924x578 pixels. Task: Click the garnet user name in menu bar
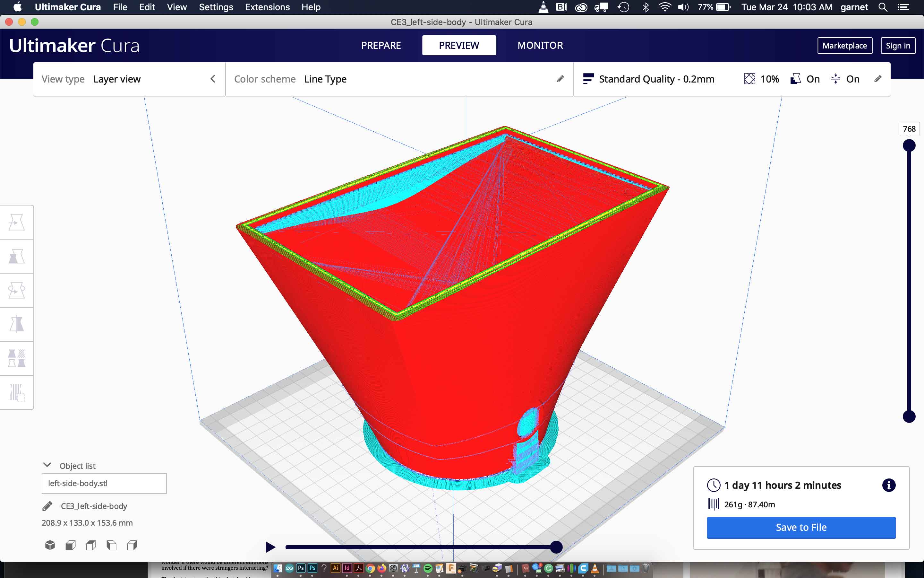(x=854, y=7)
